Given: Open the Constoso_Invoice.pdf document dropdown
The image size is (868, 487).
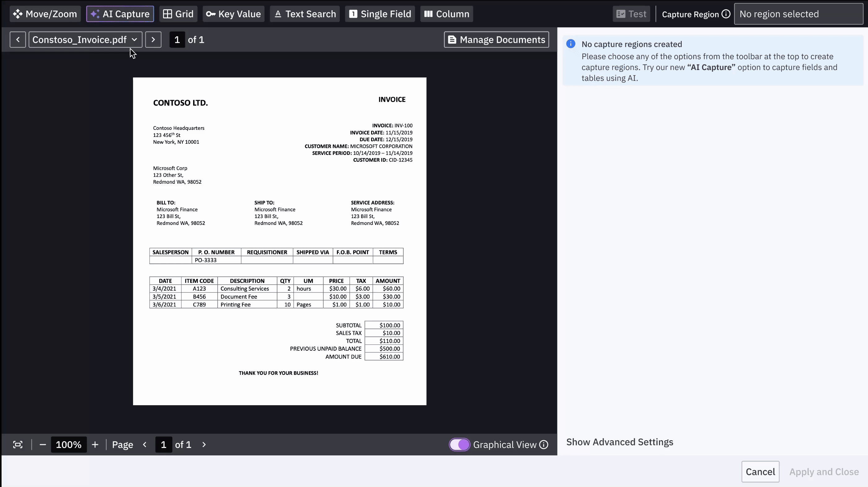Looking at the screenshot, I should 85,40.
